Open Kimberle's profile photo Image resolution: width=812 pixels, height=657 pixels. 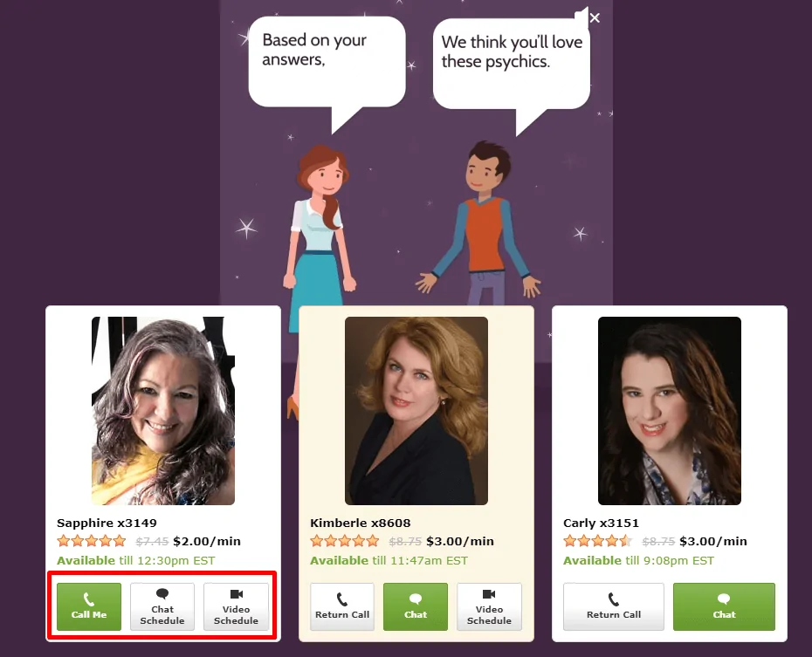click(416, 411)
